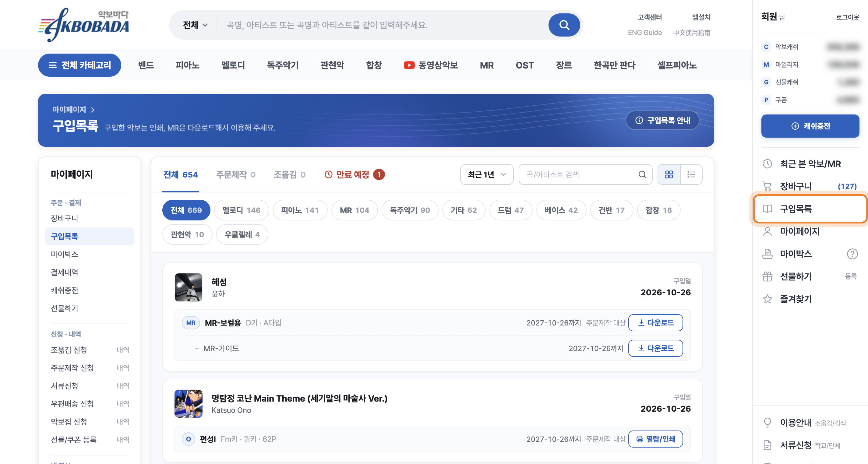Filter by MR 104 chip
The height and width of the screenshot is (464, 868).
coord(355,210)
